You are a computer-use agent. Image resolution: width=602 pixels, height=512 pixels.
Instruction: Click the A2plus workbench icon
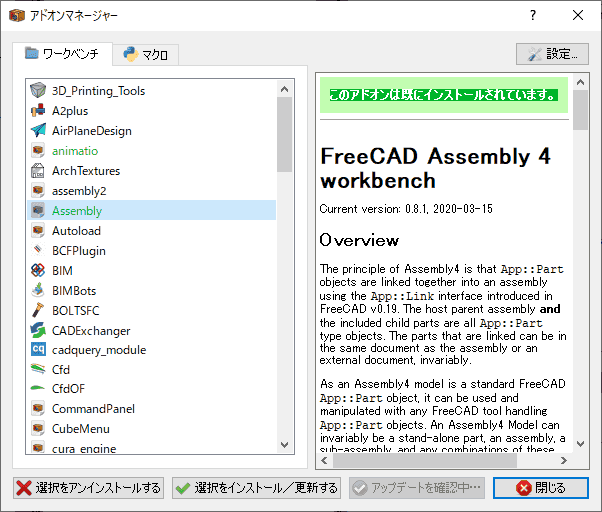click(x=38, y=111)
